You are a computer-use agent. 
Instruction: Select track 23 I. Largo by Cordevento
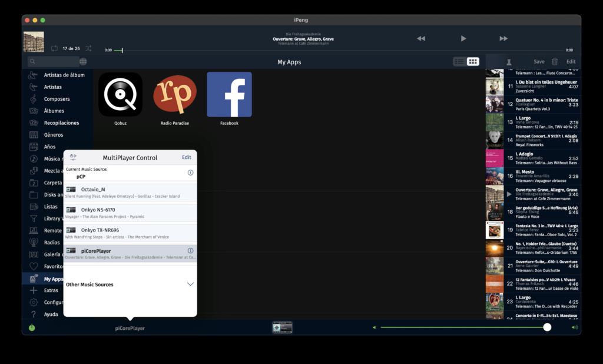pyautogui.click(x=533, y=302)
